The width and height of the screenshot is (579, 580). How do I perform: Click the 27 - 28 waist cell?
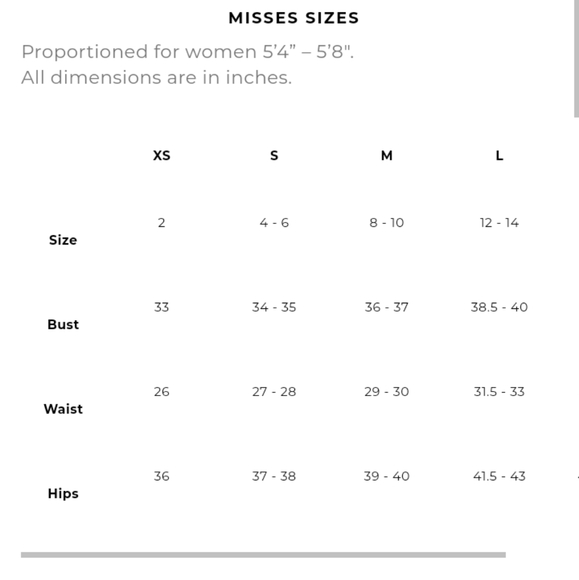[274, 391]
